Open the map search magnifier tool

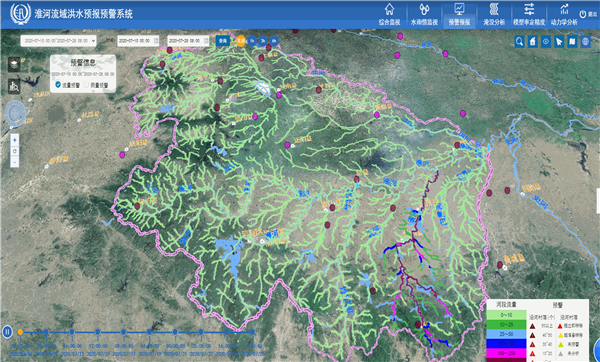coord(519,41)
